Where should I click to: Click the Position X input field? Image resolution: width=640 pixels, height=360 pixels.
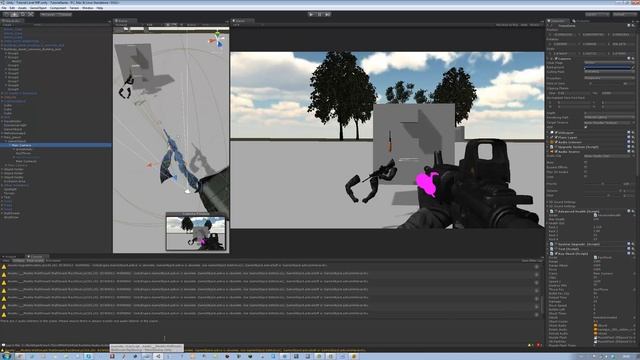coord(565,34)
